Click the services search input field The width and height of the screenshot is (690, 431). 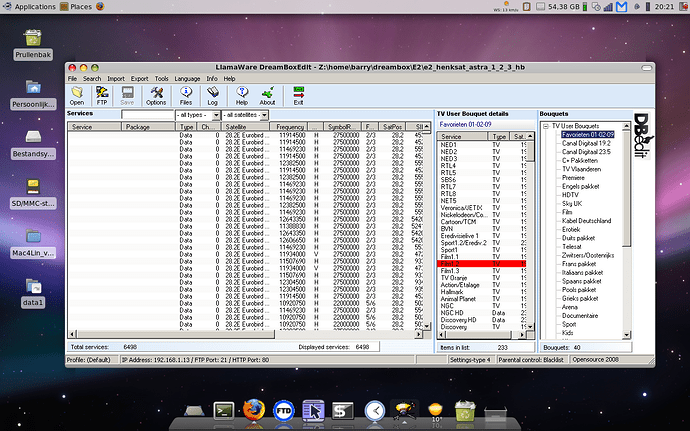[x=147, y=115]
